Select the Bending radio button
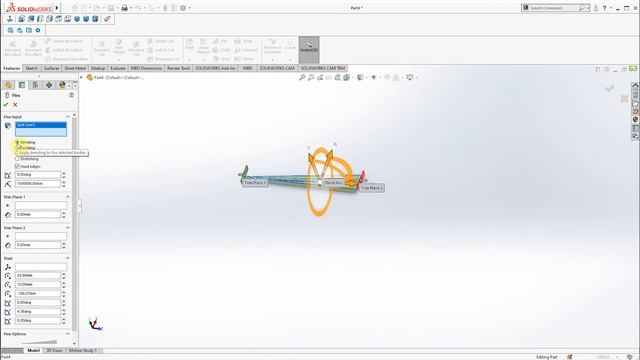 (18, 142)
